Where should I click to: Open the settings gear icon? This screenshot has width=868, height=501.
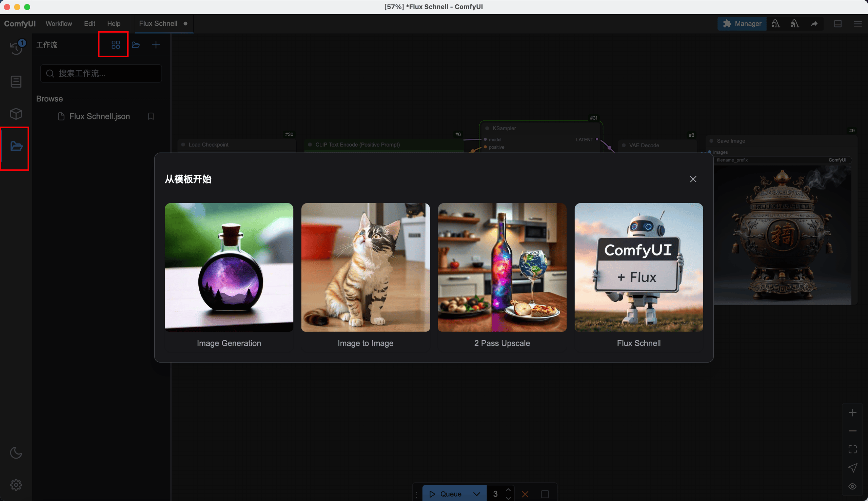click(16, 485)
